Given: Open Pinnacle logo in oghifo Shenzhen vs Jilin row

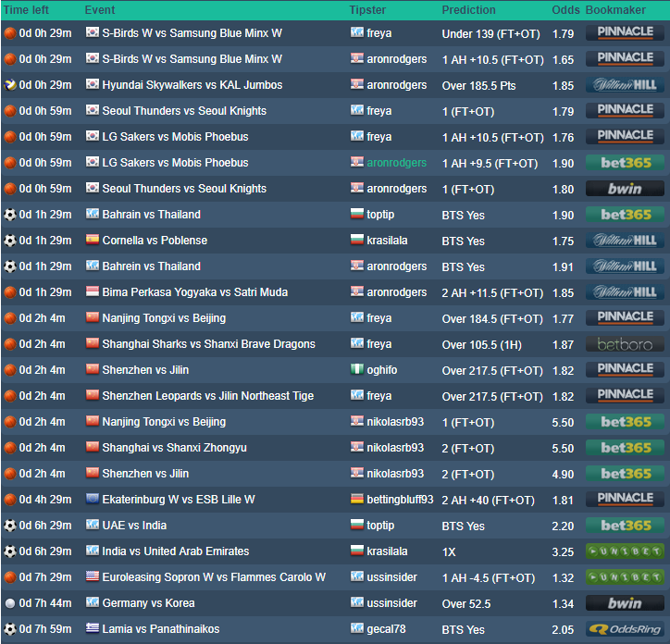Looking at the screenshot, I should pyautogui.click(x=625, y=369).
